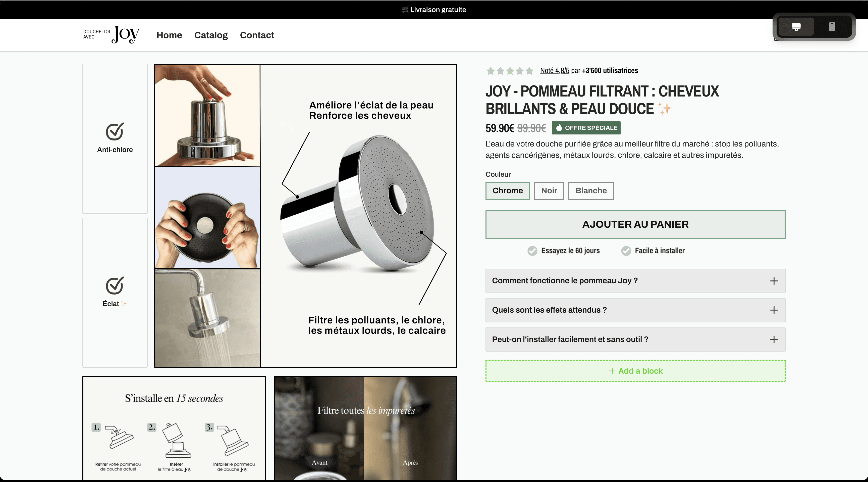Screen dimensions: 868x482
Task: Click the Add a block button
Action: click(635, 371)
